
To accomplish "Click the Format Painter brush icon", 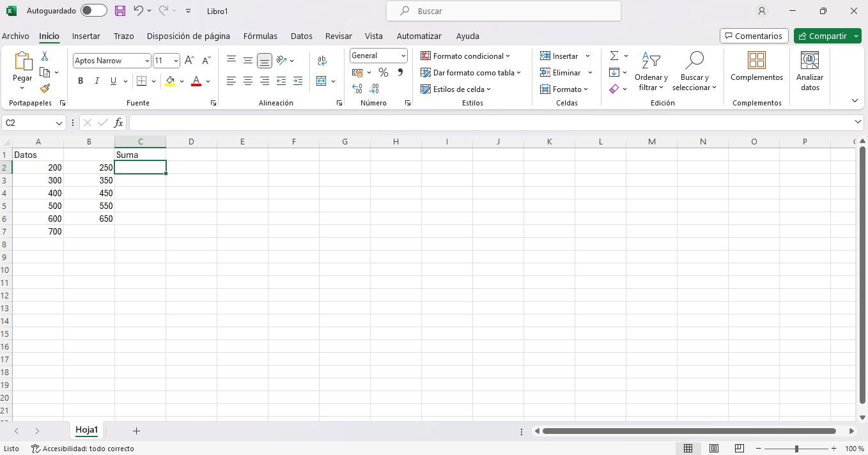I will (45, 88).
